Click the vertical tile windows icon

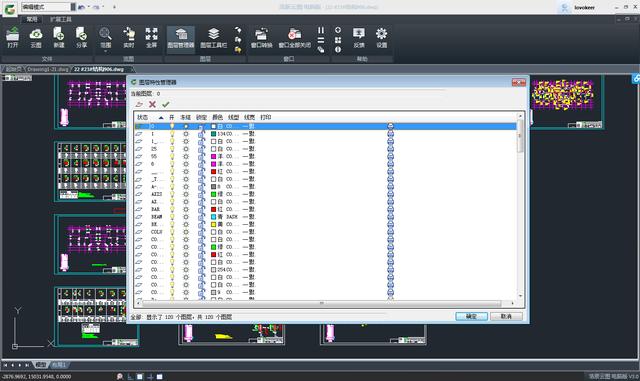(x=321, y=30)
